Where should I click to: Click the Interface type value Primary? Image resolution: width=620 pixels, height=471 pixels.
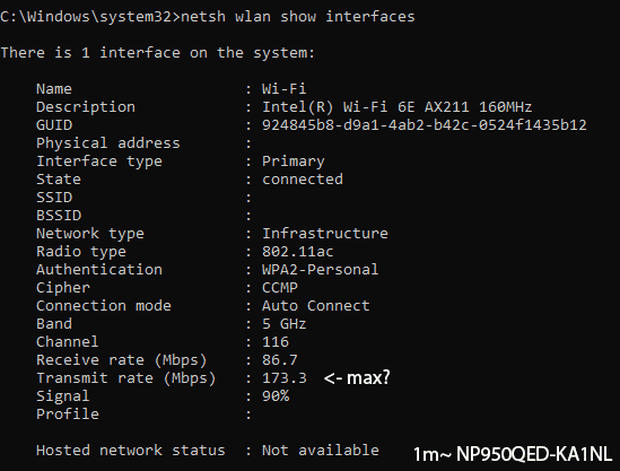click(293, 161)
